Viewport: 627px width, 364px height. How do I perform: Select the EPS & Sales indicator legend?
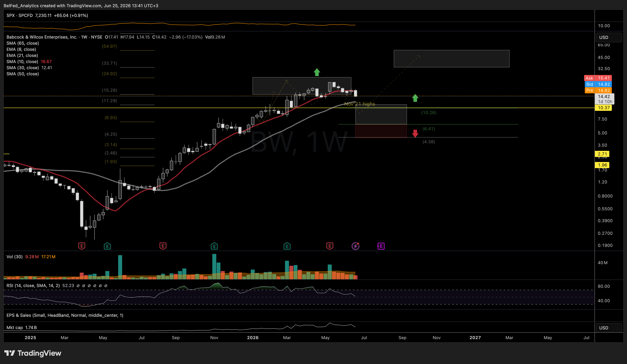[65, 315]
